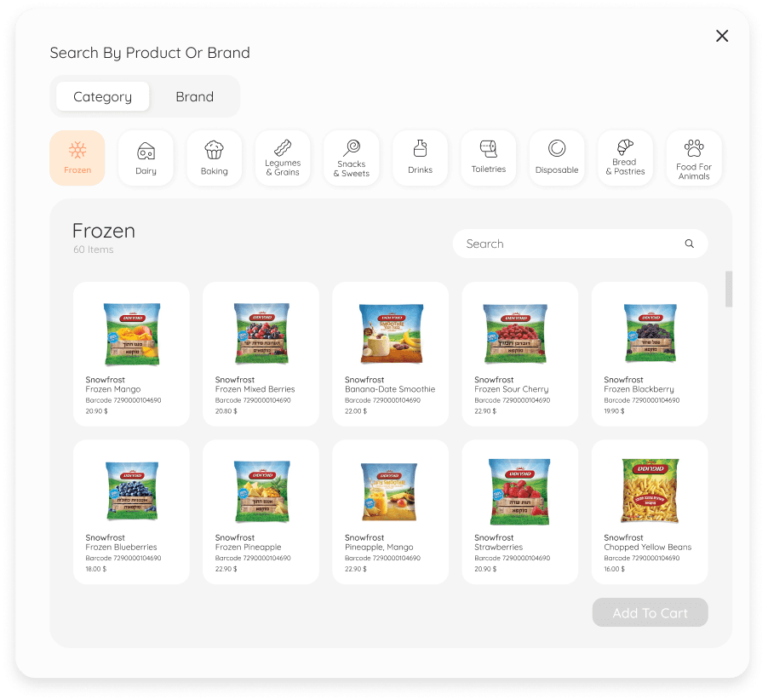Switch to the Brand tab

point(194,96)
